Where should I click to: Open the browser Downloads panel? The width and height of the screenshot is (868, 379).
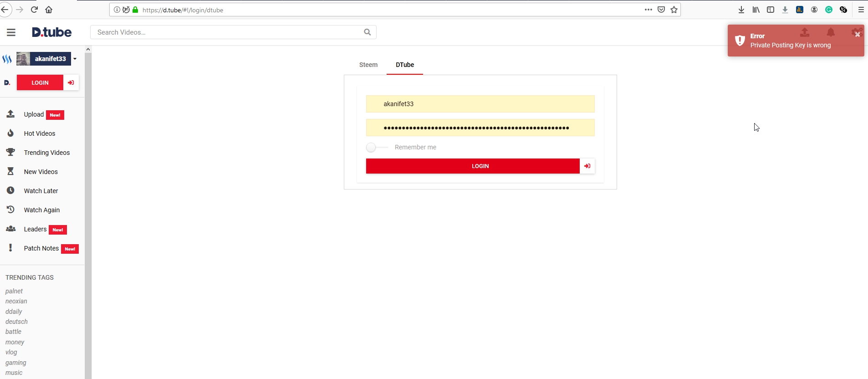(x=741, y=10)
